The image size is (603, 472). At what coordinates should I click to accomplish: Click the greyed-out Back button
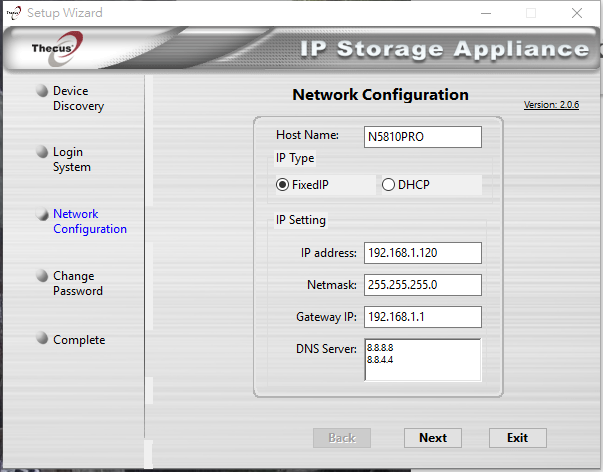tap(342, 438)
